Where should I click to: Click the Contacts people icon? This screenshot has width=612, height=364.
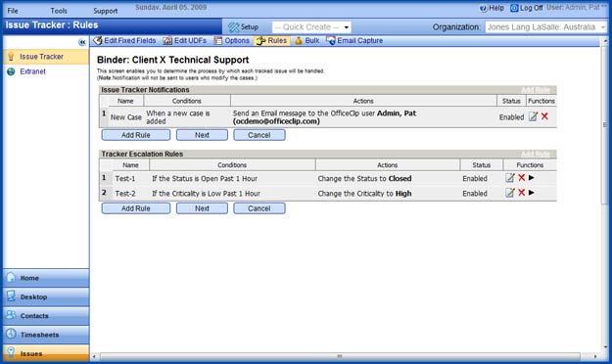point(11,315)
